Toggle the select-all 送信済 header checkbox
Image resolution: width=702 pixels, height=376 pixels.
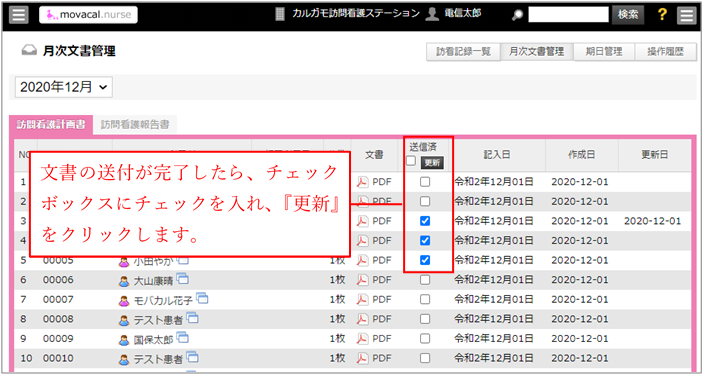tap(411, 161)
